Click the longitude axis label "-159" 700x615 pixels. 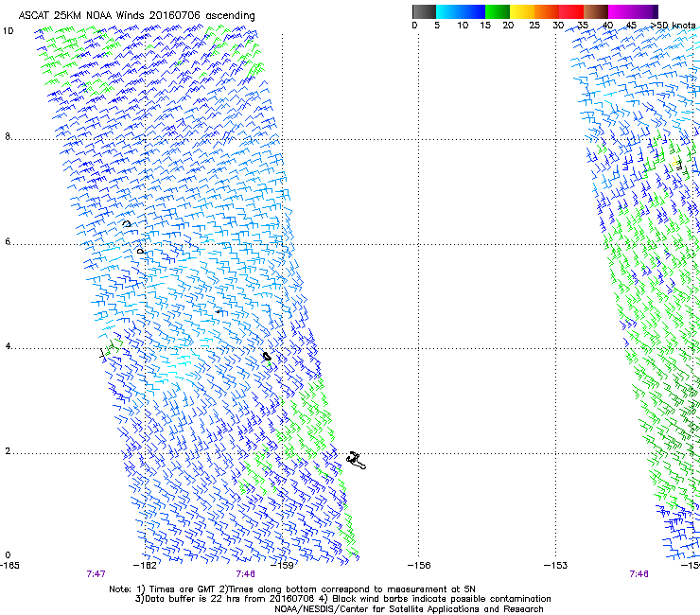click(282, 566)
